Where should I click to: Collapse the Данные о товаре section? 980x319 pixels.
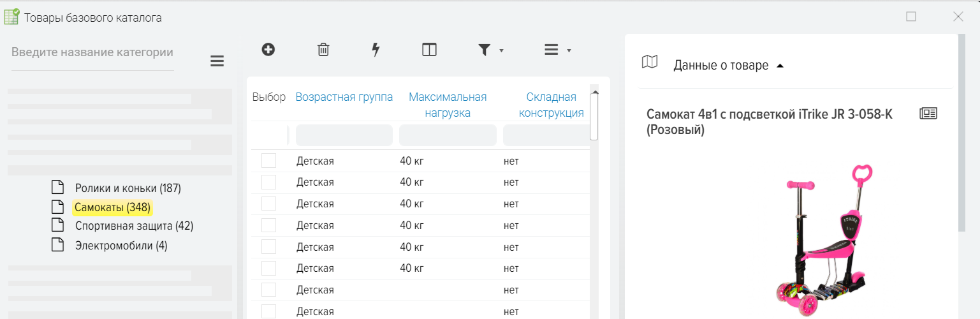(780, 66)
